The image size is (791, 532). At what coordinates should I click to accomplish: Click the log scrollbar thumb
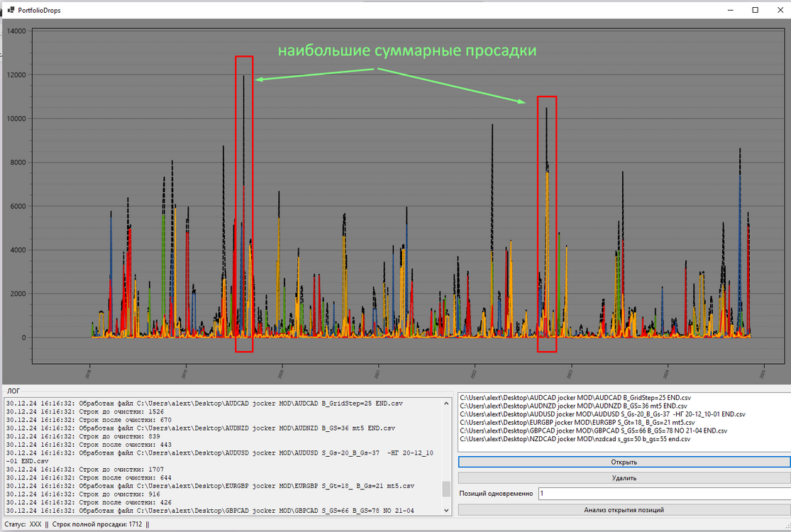(446, 489)
